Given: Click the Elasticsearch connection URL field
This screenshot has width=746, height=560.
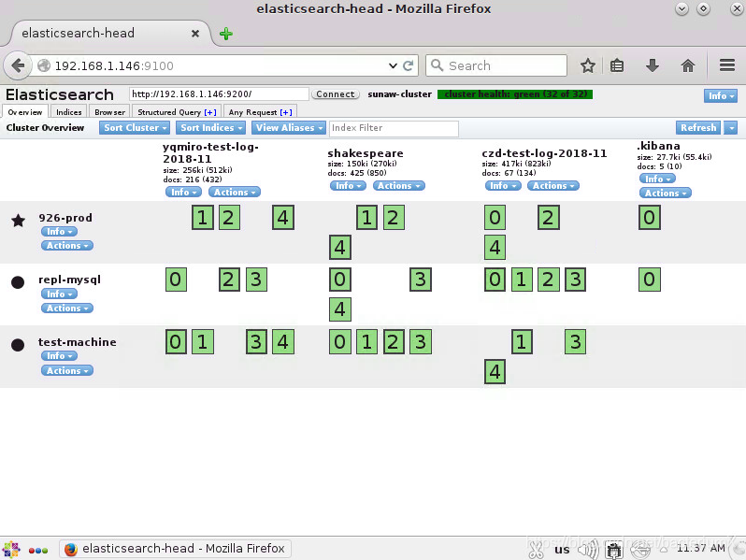Looking at the screenshot, I should coord(219,94).
